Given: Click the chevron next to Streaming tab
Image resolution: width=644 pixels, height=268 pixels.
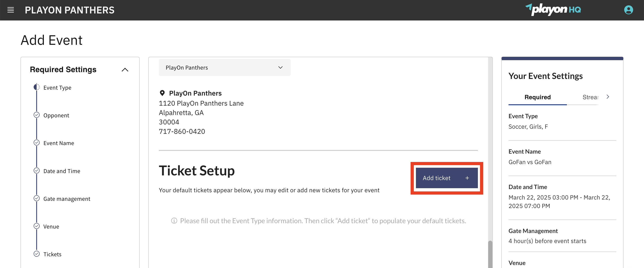Looking at the screenshot, I should 608,97.
